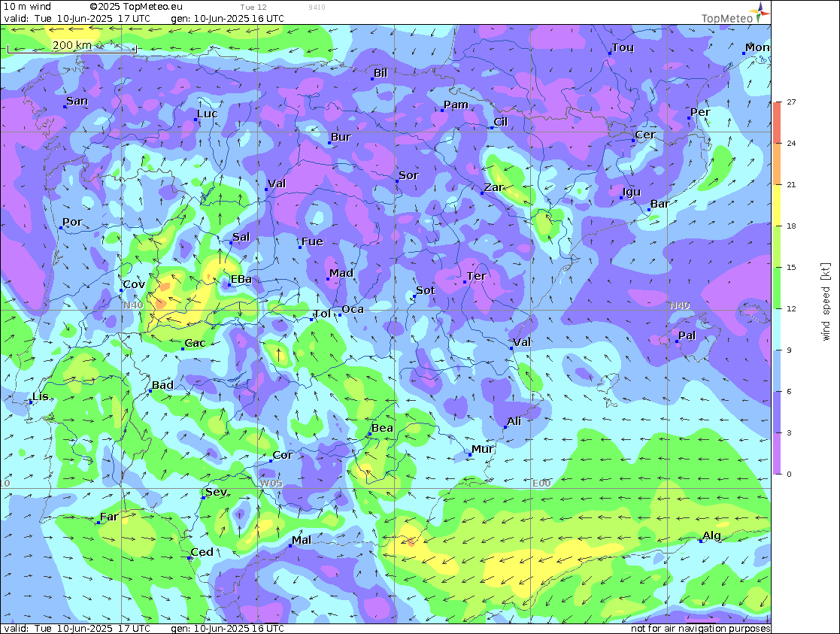Screen dimensions: 840x634
Task: Click the Bil city label
Action: pyautogui.click(x=381, y=73)
